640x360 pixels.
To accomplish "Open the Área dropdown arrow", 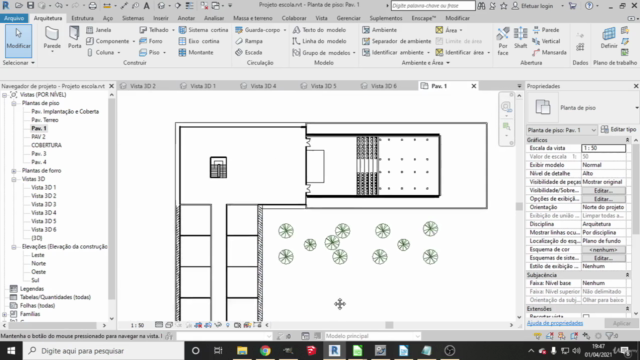I will click(461, 30).
